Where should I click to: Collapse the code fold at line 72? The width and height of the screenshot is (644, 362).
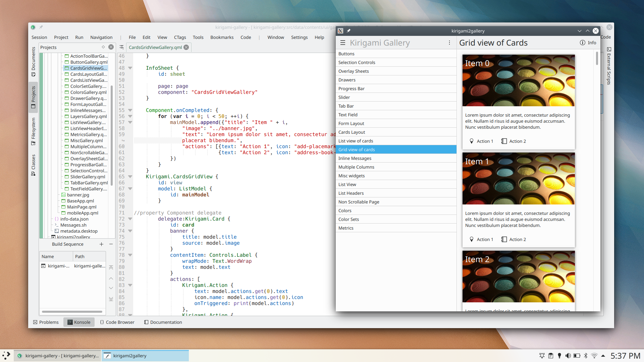coord(130,219)
